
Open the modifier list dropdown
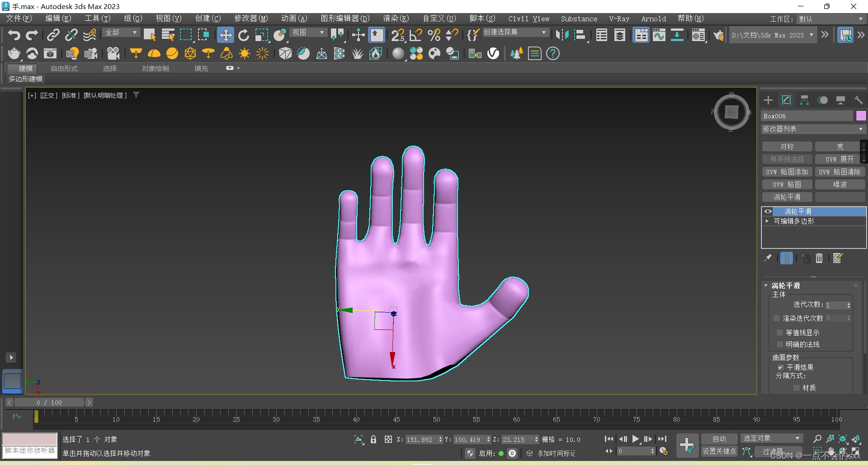point(813,129)
